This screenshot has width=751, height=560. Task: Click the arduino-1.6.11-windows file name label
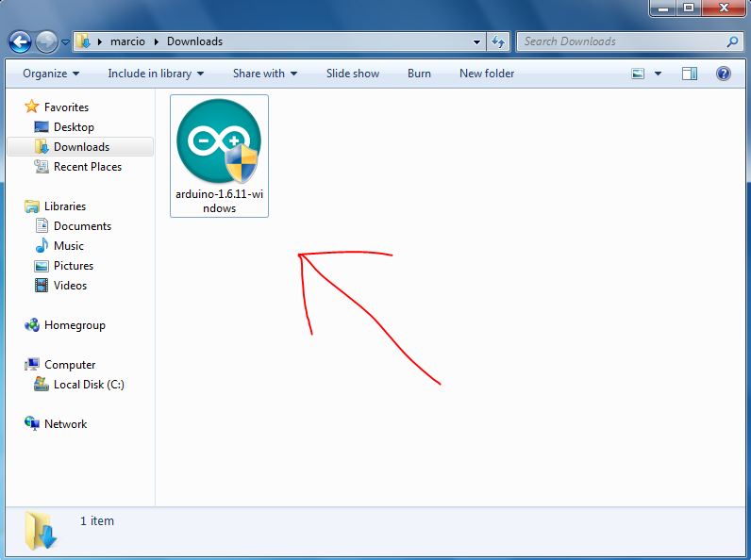point(219,201)
